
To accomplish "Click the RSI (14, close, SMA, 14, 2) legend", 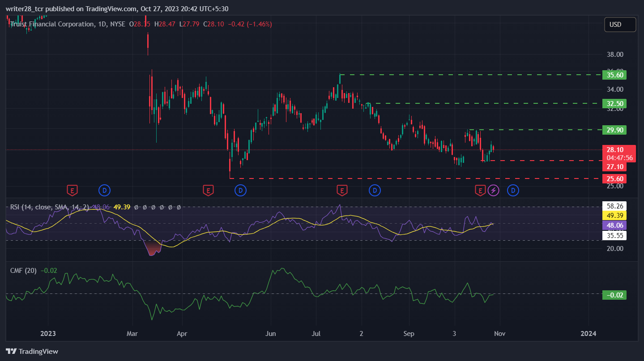I will point(50,207).
